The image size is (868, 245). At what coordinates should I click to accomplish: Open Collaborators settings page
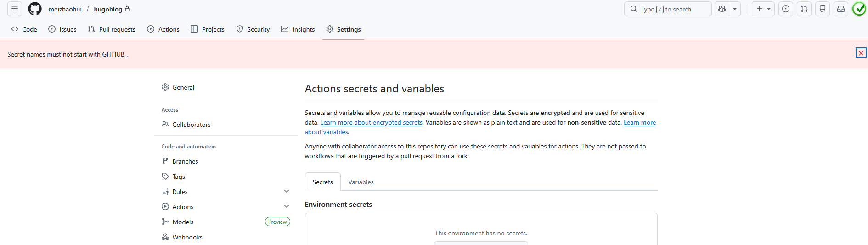191,125
